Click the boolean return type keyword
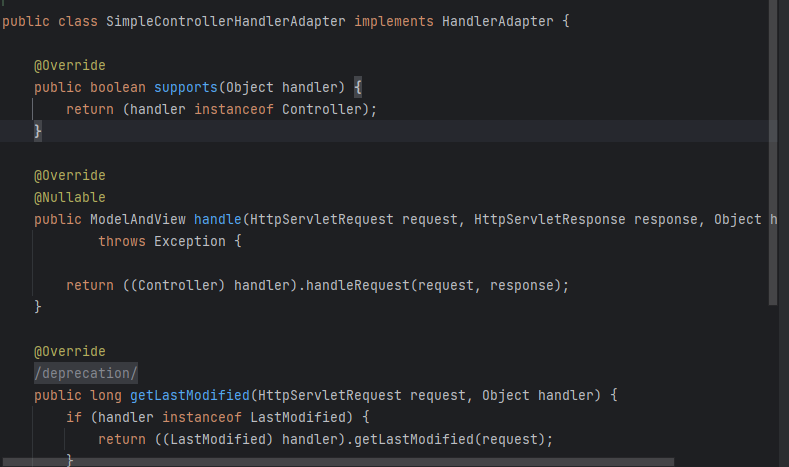 [118, 88]
